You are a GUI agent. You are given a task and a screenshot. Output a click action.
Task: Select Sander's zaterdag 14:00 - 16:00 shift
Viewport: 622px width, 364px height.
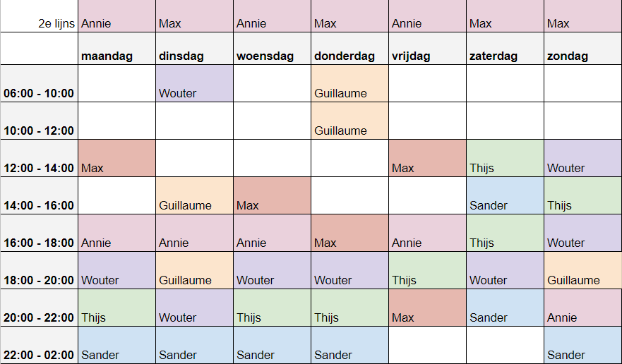pyautogui.click(x=505, y=196)
